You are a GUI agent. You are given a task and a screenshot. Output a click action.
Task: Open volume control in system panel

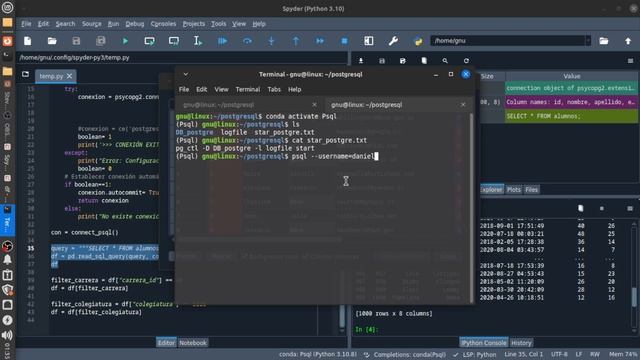coord(7,335)
